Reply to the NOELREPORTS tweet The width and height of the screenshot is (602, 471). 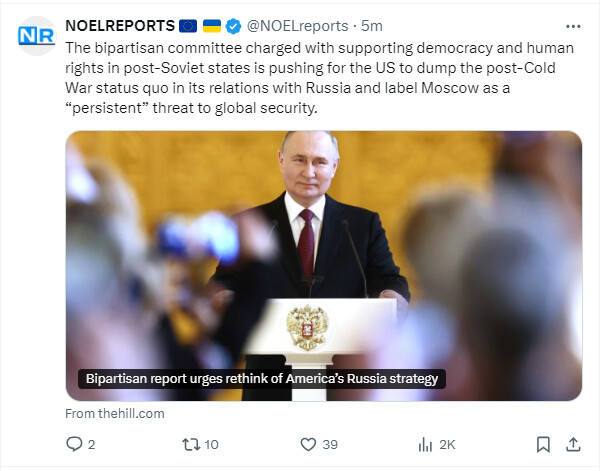click(x=74, y=444)
